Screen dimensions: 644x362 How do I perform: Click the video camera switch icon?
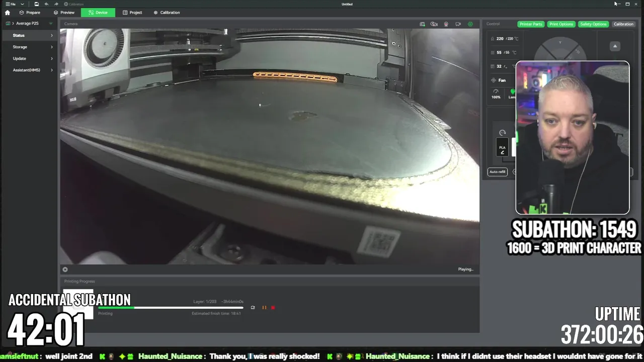coord(458,24)
